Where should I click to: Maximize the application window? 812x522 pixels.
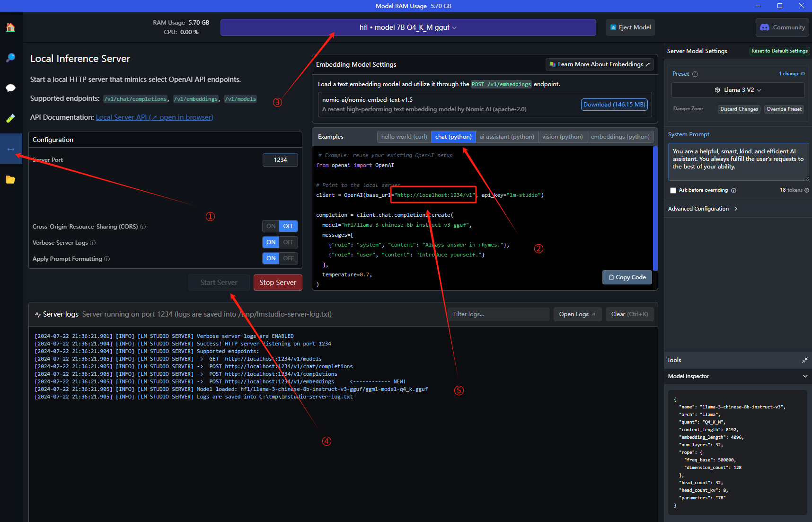point(780,6)
